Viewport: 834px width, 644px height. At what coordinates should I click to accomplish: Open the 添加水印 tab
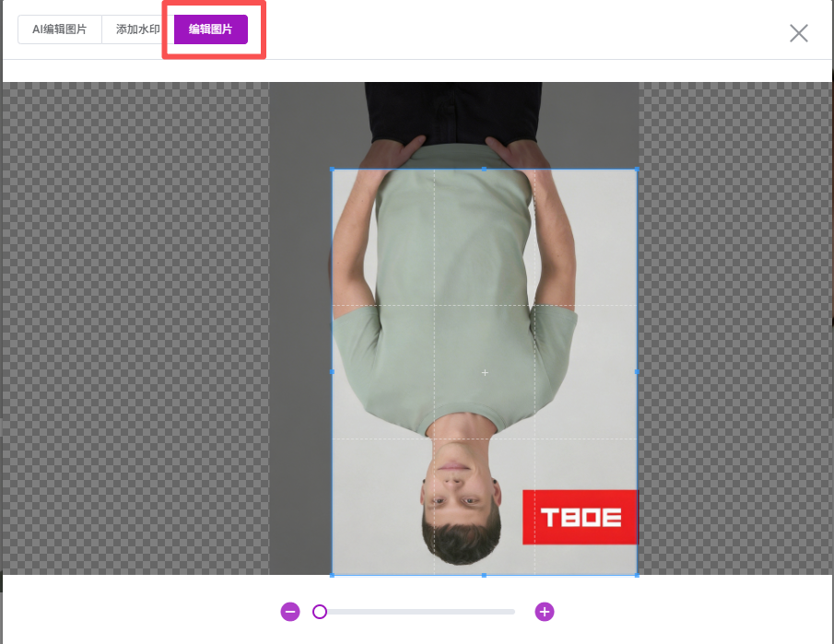[x=137, y=29]
